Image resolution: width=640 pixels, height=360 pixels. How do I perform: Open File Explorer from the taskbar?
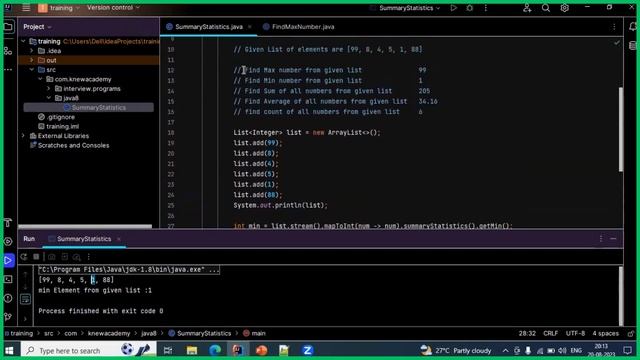[x=192, y=350]
